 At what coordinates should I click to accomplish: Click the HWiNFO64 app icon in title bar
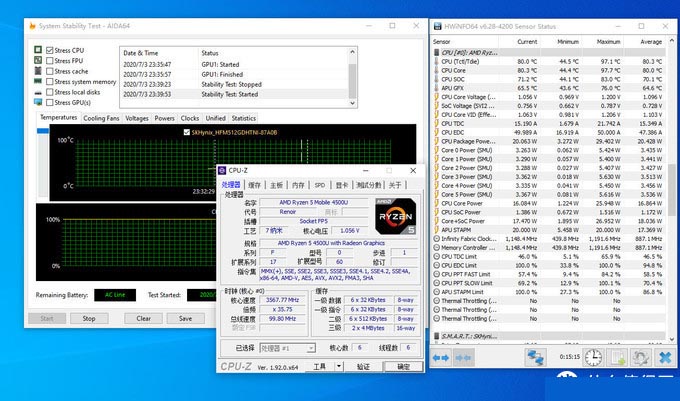(438, 26)
